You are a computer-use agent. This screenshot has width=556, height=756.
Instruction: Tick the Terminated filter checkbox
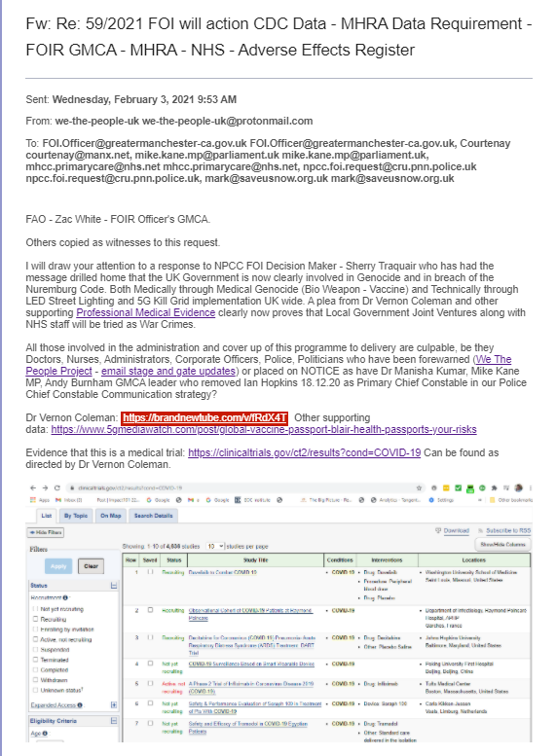[35, 660]
